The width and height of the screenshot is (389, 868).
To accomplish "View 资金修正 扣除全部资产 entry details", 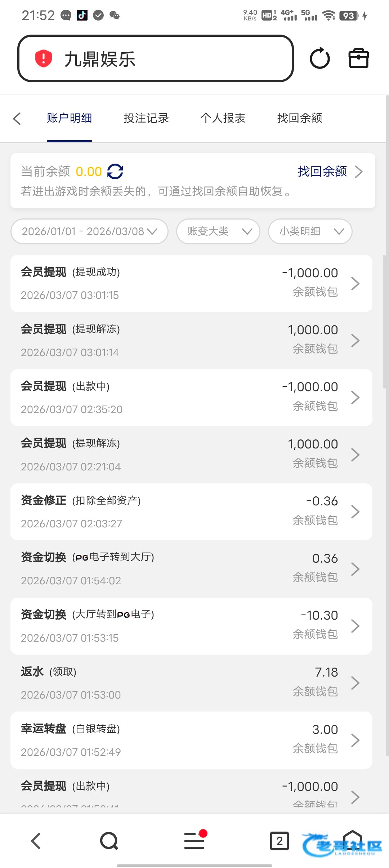I will pyautogui.click(x=191, y=512).
